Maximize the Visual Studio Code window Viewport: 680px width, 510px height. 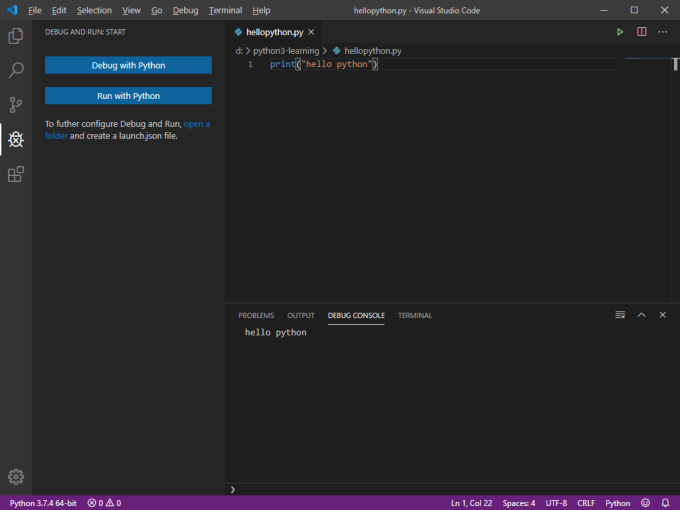634,10
